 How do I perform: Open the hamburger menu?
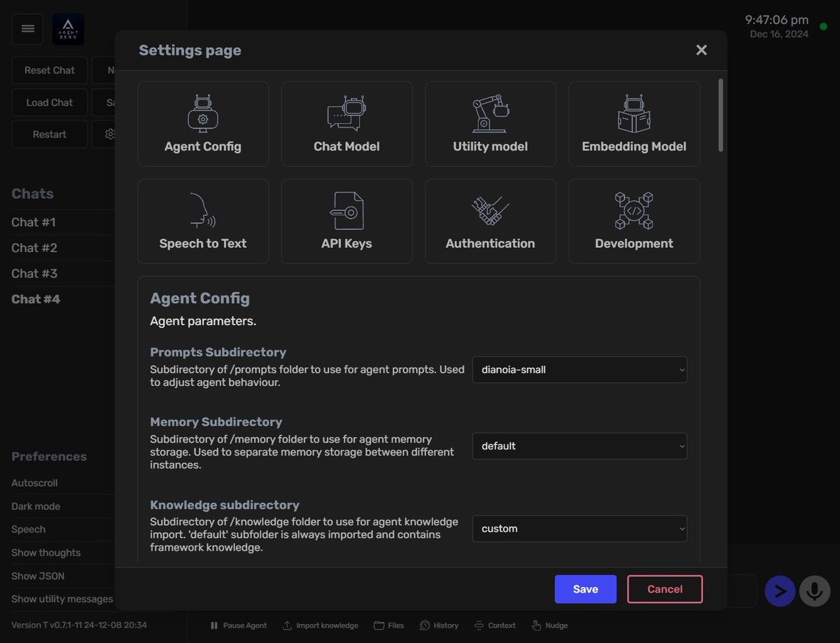coord(27,29)
